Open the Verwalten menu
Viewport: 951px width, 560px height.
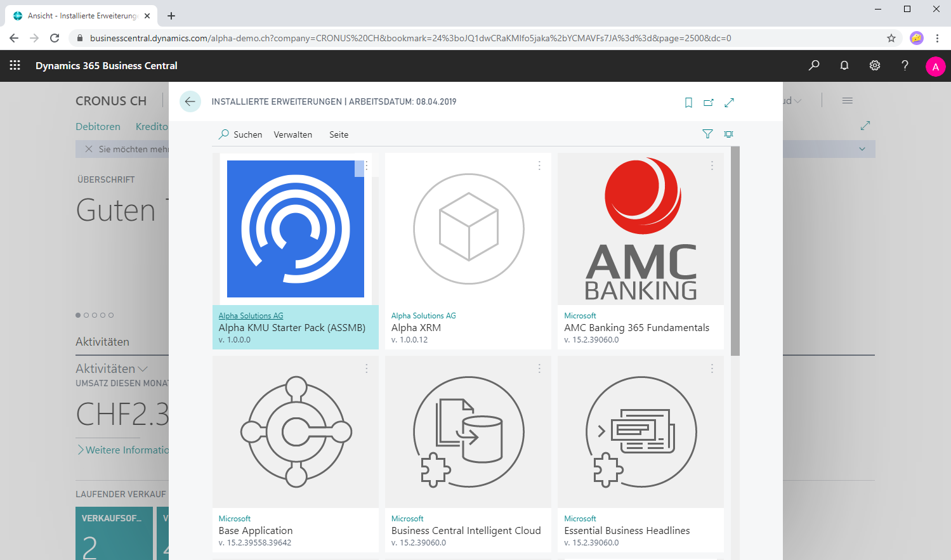293,134
